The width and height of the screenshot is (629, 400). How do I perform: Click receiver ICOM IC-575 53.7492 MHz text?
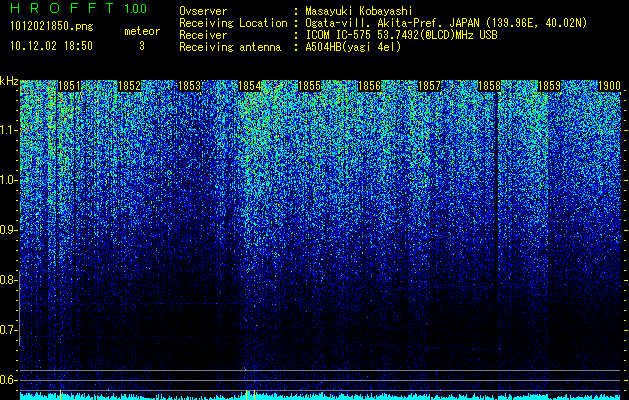tap(401, 35)
